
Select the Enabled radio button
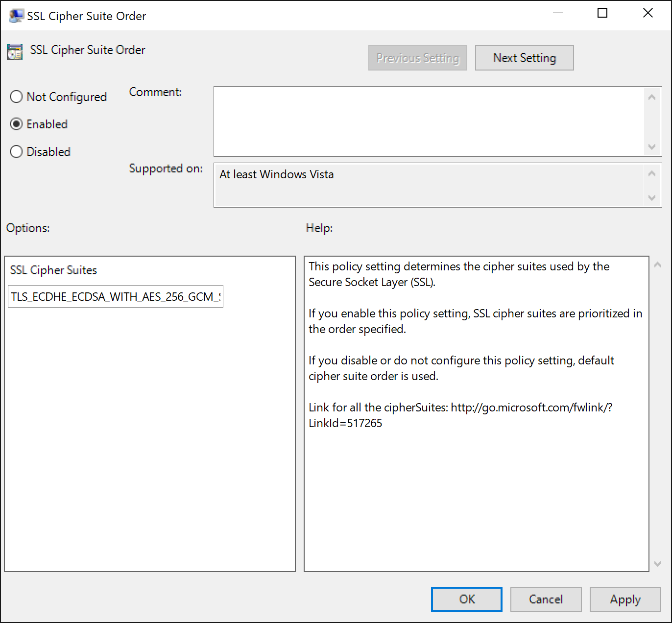point(16,124)
